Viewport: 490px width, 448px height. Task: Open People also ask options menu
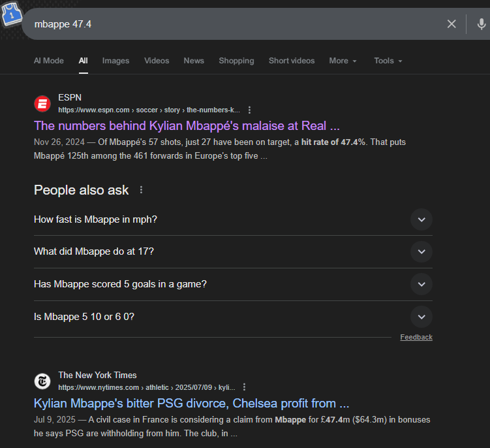(141, 190)
